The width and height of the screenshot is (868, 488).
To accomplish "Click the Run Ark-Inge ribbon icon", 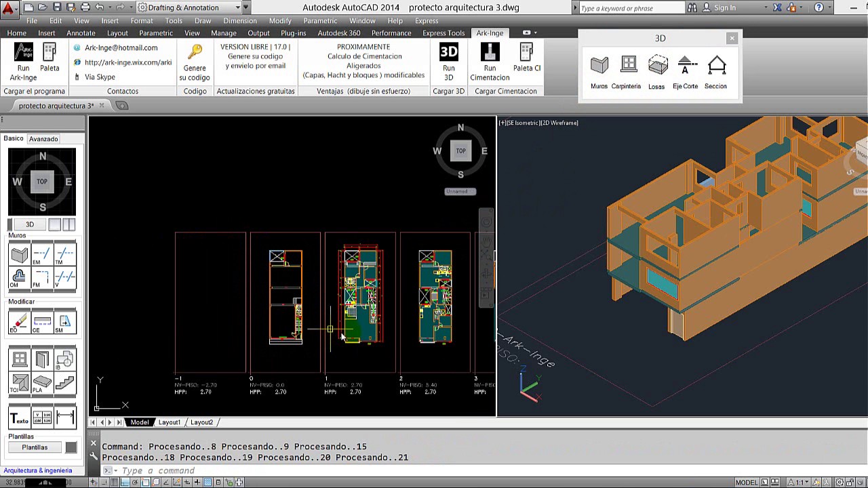I will 24,53.
